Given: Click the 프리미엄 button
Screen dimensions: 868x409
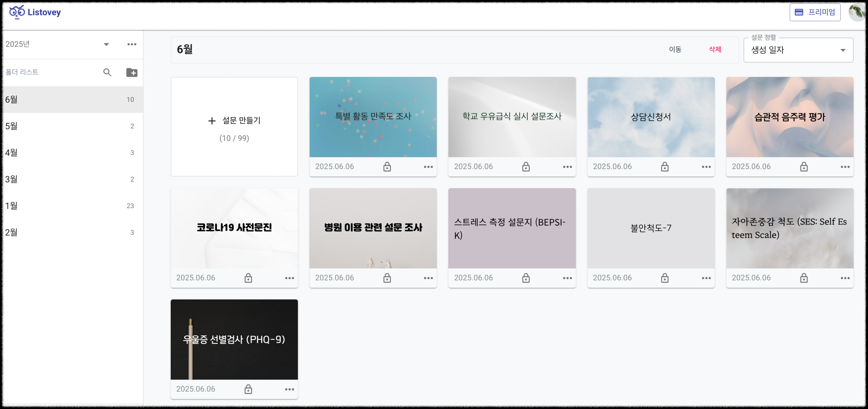Looking at the screenshot, I should pyautogui.click(x=815, y=12).
